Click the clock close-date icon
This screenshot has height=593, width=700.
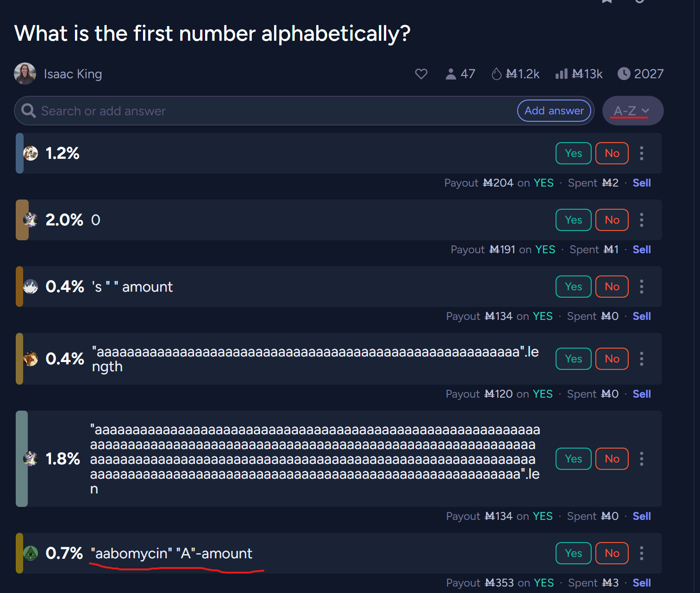624,74
